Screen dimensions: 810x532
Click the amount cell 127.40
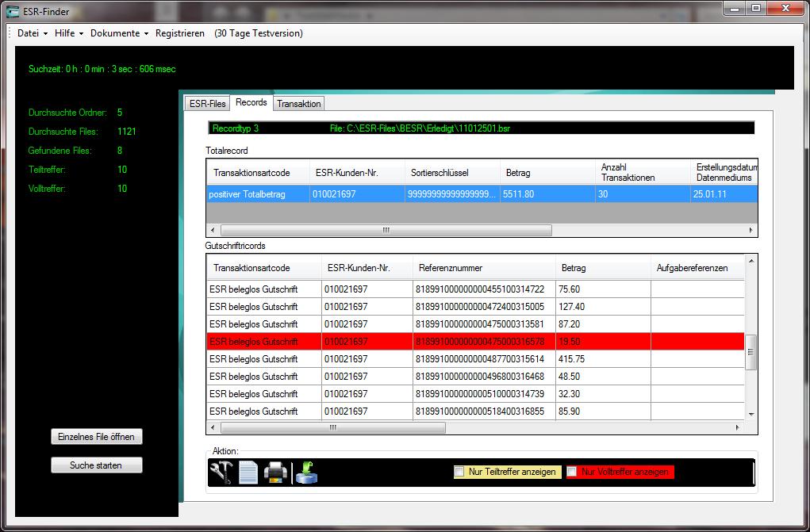[603, 307]
